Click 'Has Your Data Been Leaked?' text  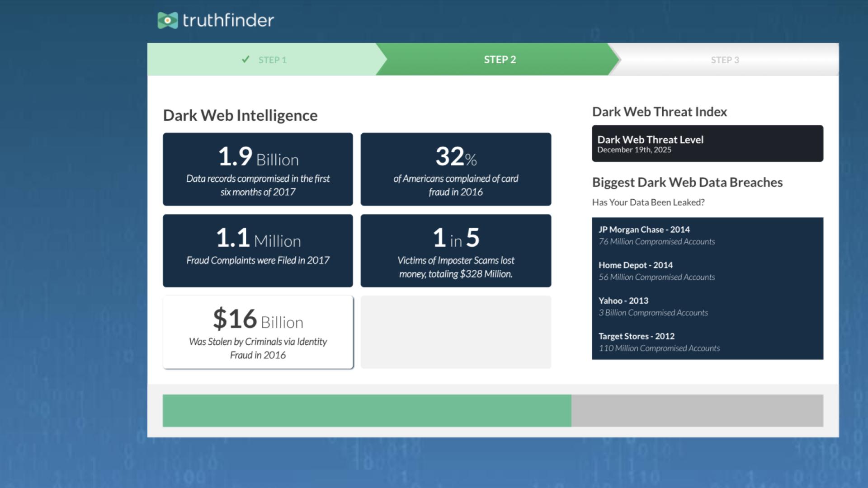click(648, 202)
